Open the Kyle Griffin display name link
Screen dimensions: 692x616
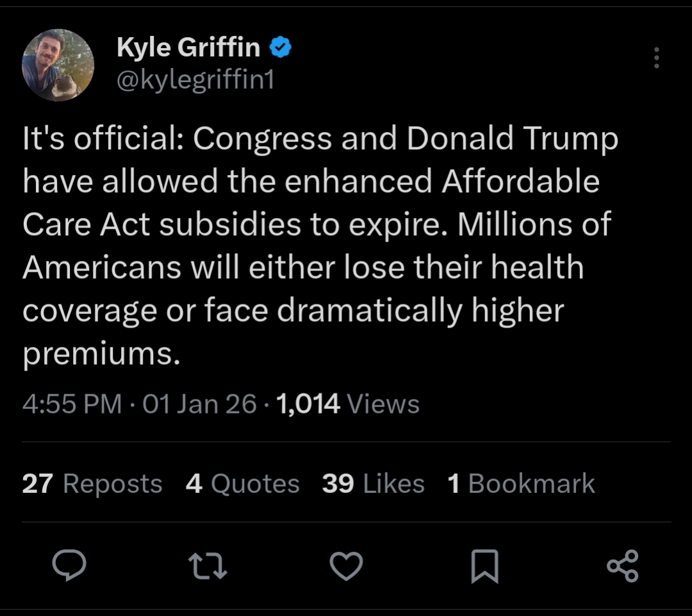pyautogui.click(x=188, y=47)
